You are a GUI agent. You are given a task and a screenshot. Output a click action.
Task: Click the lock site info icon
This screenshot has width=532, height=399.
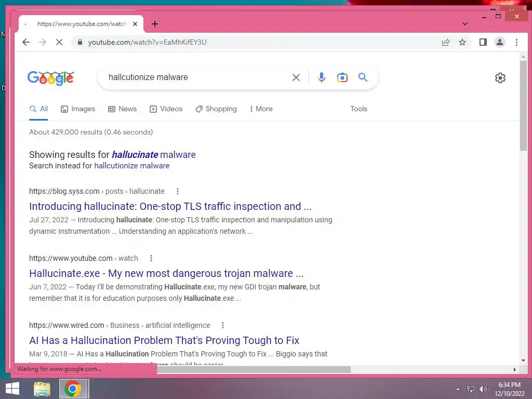point(79,42)
